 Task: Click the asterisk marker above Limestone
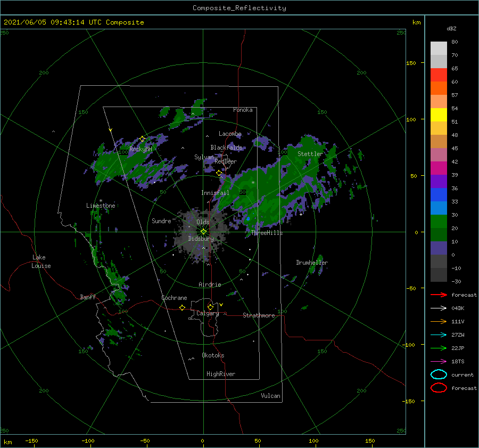coord(101,201)
